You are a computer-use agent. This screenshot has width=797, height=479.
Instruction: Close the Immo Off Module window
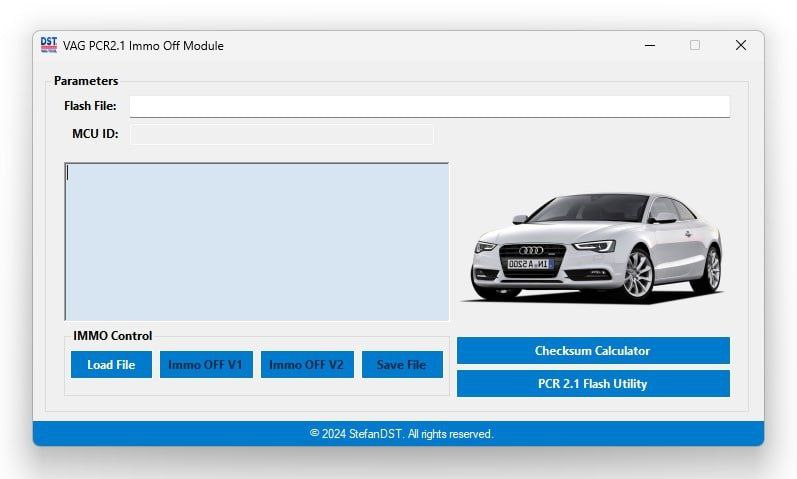(740, 45)
